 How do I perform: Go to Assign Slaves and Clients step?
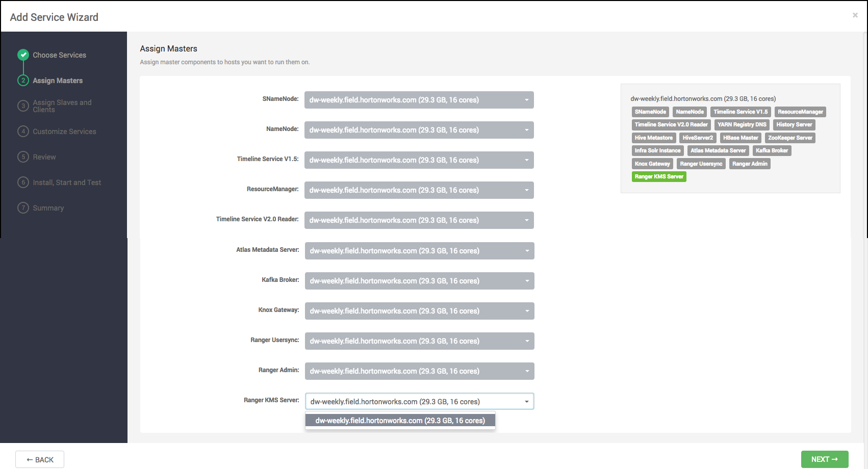point(62,106)
